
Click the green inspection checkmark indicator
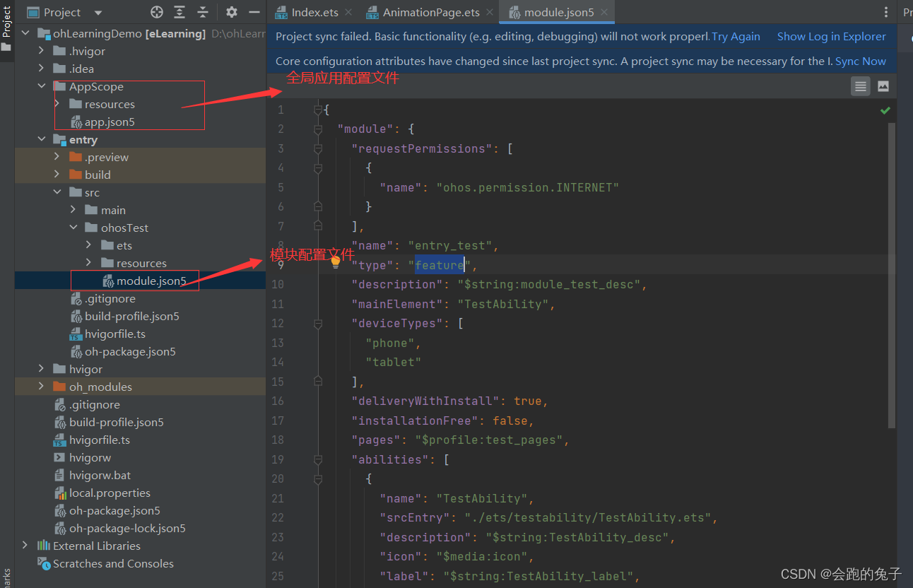(885, 110)
